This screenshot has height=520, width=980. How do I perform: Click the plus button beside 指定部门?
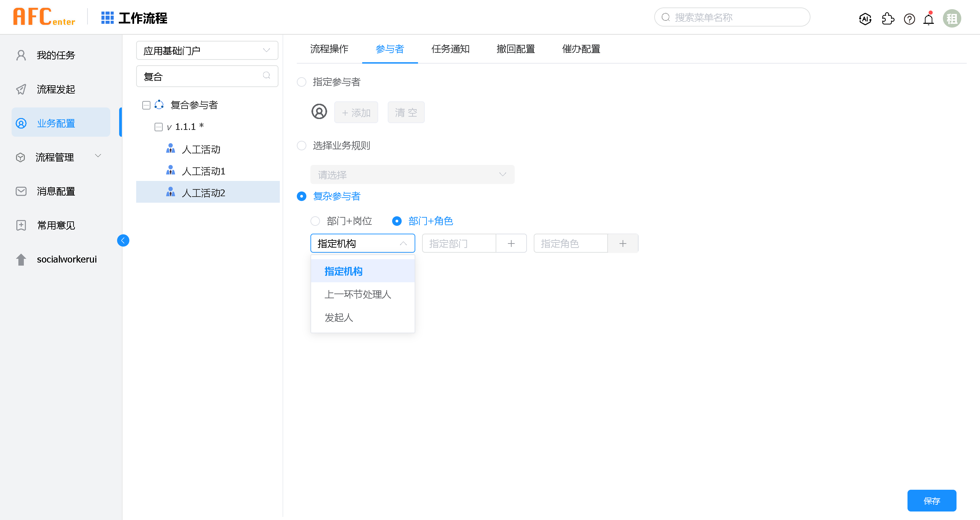coord(511,243)
